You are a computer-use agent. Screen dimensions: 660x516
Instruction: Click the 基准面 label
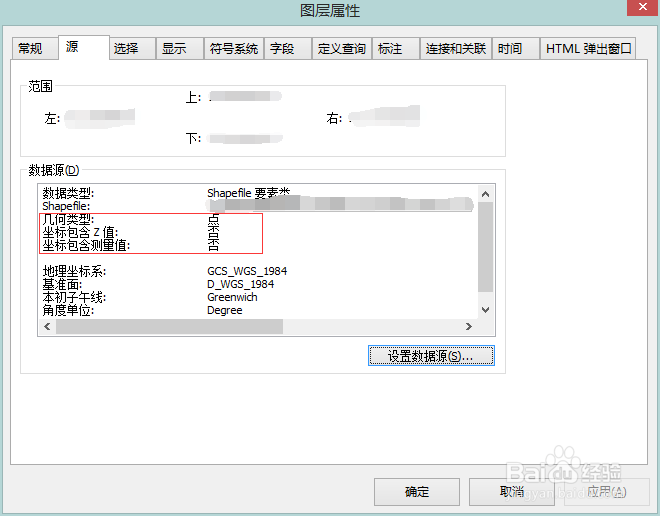point(62,284)
